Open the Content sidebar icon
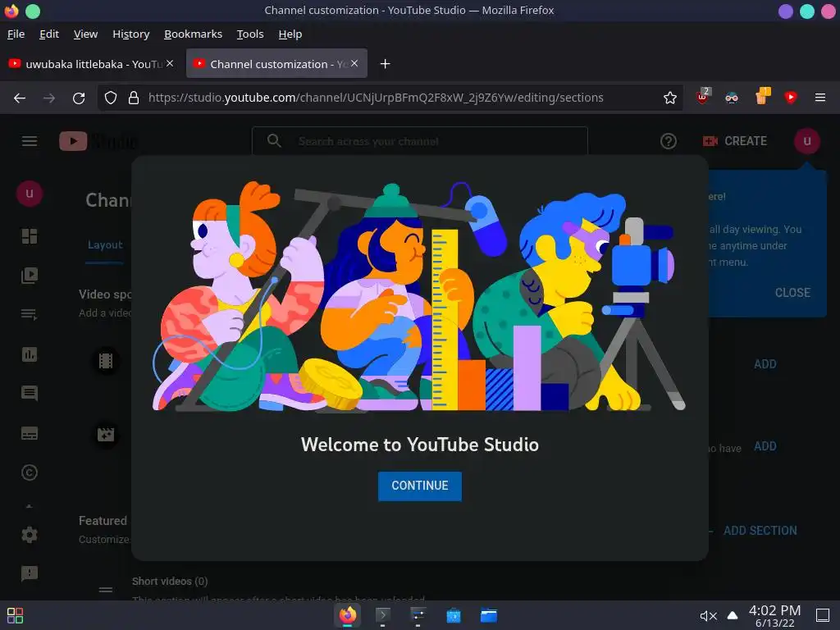 pos(30,276)
